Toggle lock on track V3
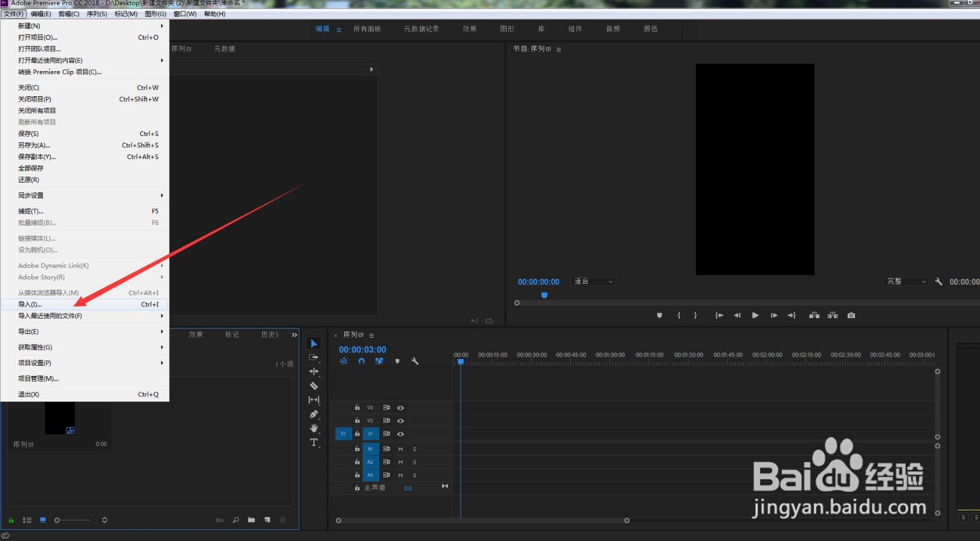Screen dimensions: 980x541 tap(357, 407)
